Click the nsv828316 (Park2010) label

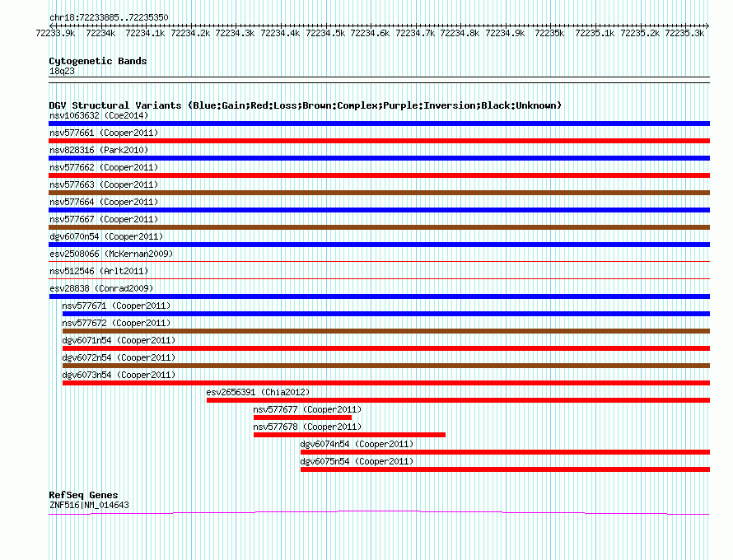click(99, 150)
